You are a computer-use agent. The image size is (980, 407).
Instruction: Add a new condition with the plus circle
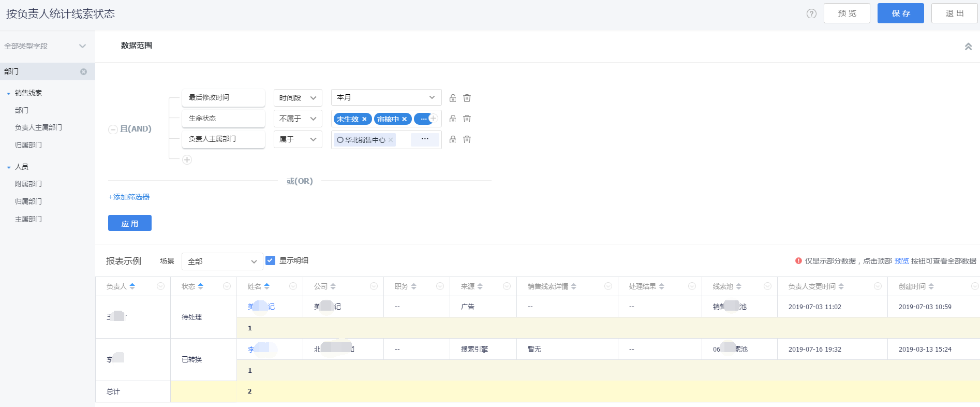tap(187, 160)
